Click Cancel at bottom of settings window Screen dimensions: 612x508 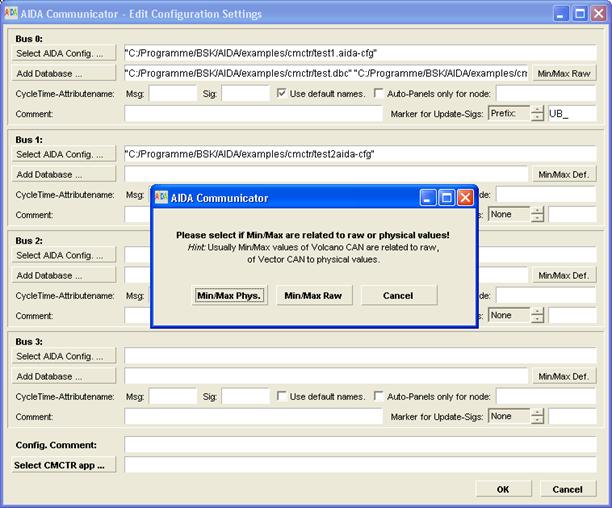(x=568, y=489)
